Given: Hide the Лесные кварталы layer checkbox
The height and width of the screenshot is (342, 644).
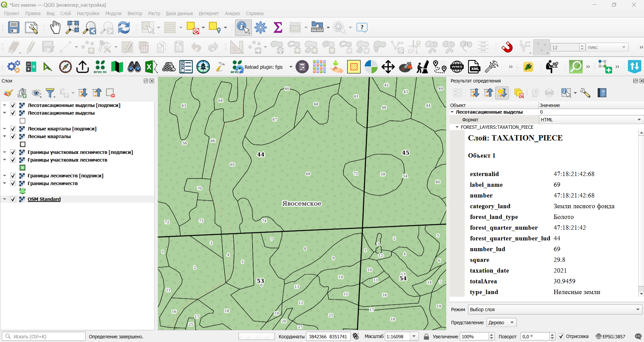Looking at the screenshot, I should [13, 136].
